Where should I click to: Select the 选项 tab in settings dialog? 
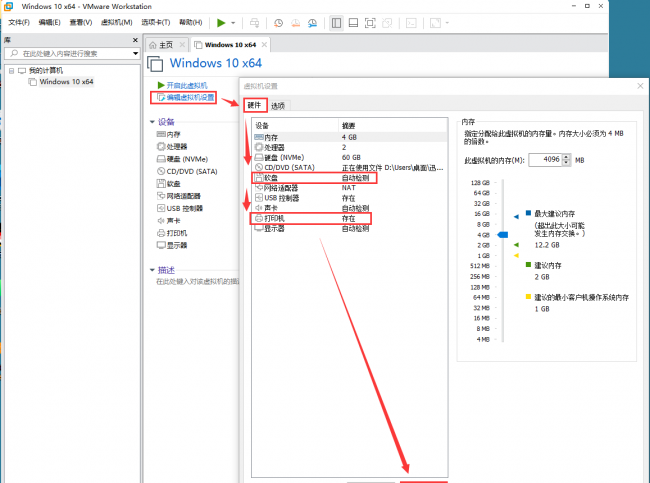pyautogui.click(x=278, y=106)
